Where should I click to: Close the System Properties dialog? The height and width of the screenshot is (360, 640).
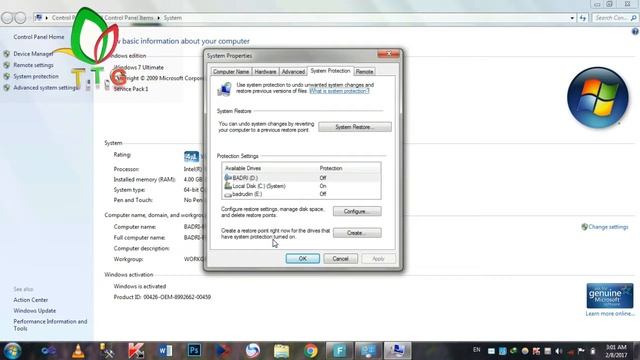click(x=388, y=54)
